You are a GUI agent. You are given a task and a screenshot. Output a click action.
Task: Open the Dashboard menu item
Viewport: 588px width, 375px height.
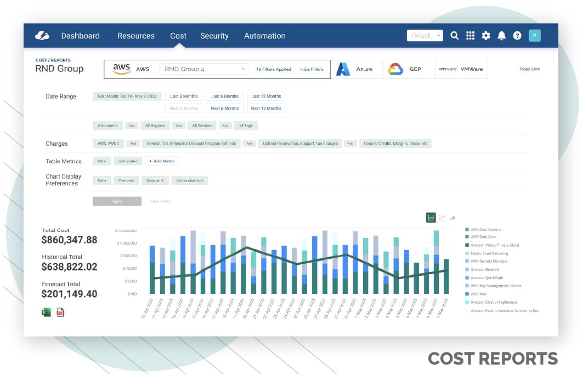[x=80, y=36]
